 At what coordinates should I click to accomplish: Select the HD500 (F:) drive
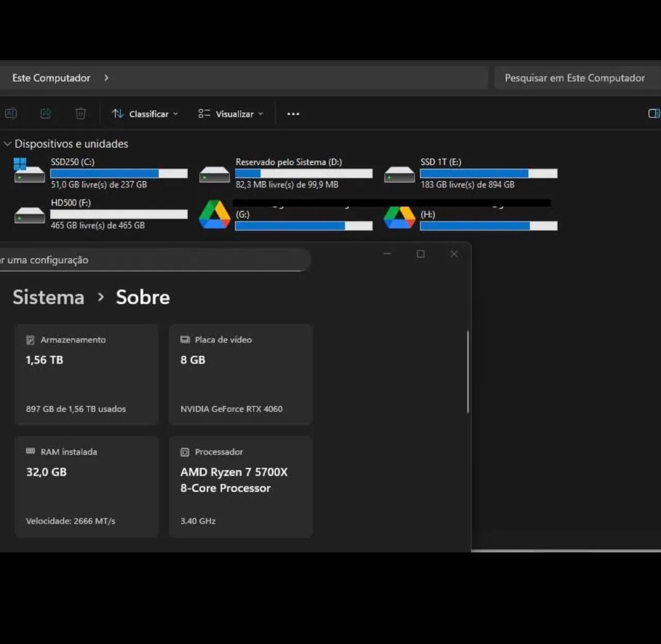point(101,214)
